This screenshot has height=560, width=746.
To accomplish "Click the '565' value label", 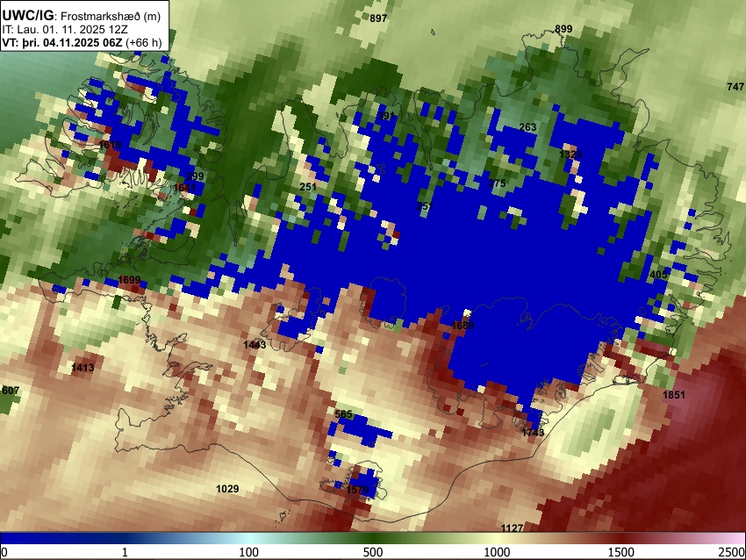I will click(343, 414).
